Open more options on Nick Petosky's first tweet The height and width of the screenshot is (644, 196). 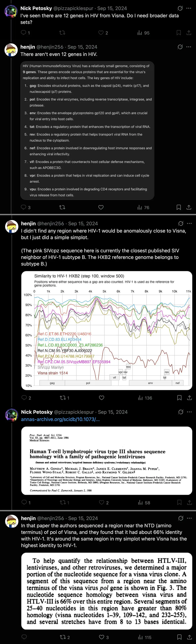189,8
